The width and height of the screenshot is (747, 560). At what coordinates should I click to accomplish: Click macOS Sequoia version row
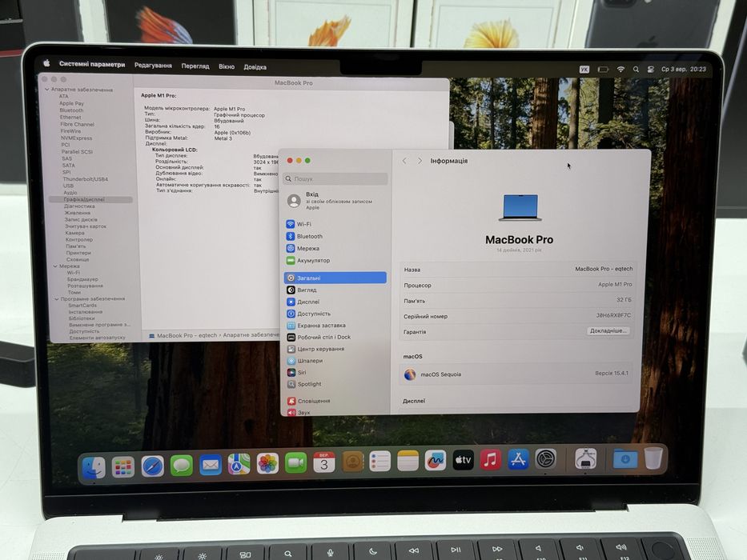coord(517,374)
